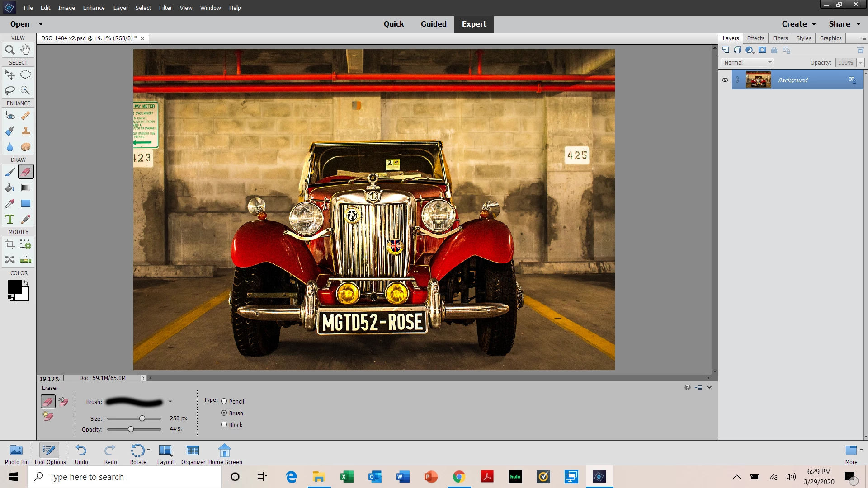
Task: Switch to the Effects panel tab
Action: [755, 38]
